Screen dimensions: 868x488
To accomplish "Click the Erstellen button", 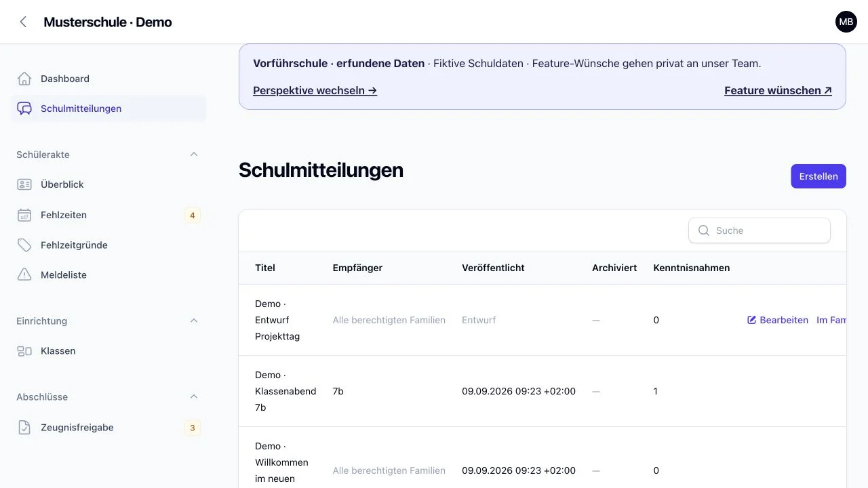I will [x=818, y=176].
